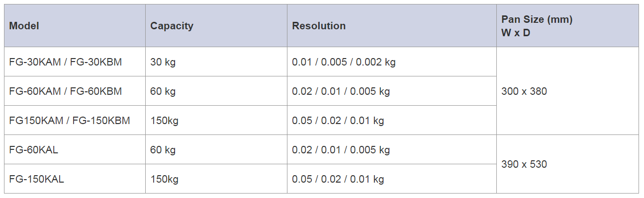Click the 60 kg capacity for FG-60KAM

point(216,91)
